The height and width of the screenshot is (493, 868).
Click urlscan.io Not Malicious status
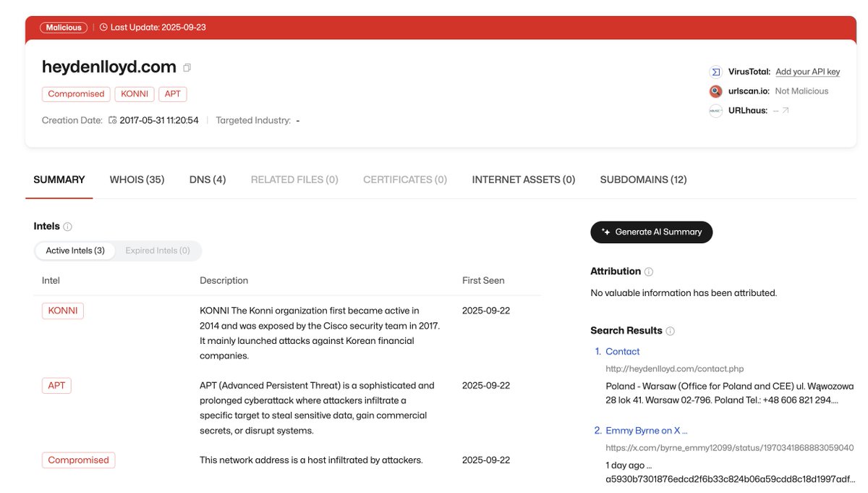pos(802,91)
